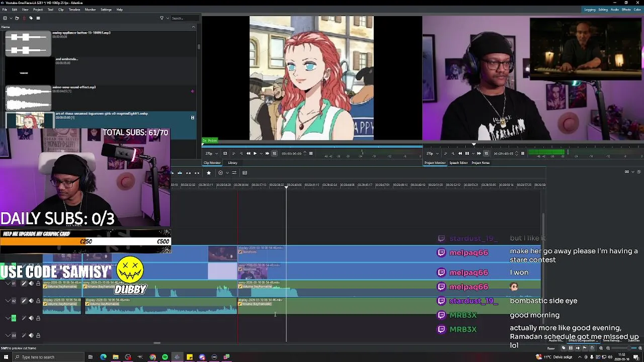The height and width of the screenshot is (362, 644).
Task: Click the zone icon right of project monitor forward
Action: (x=487, y=153)
